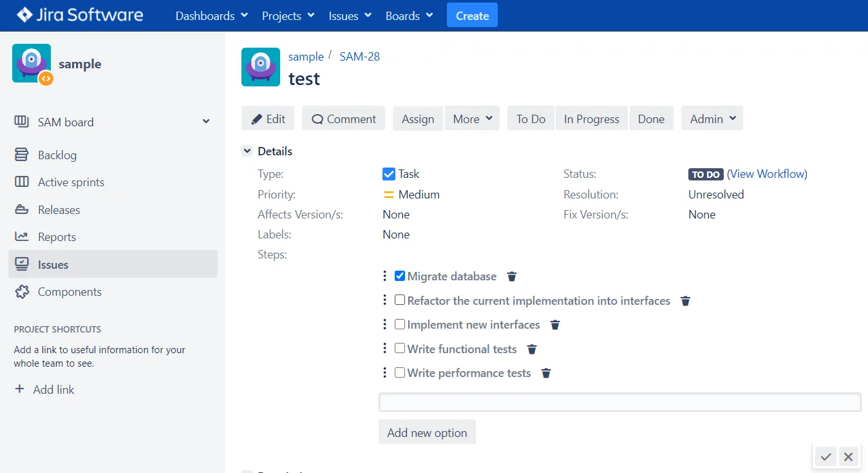Cancel changes with the X button

tap(848, 457)
